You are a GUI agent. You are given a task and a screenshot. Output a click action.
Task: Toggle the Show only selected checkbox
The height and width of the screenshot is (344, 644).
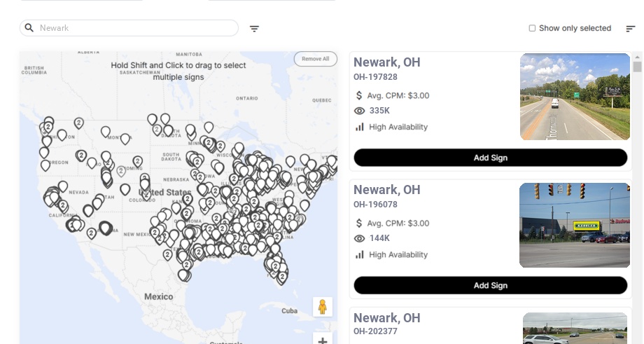tap(532, 29)
